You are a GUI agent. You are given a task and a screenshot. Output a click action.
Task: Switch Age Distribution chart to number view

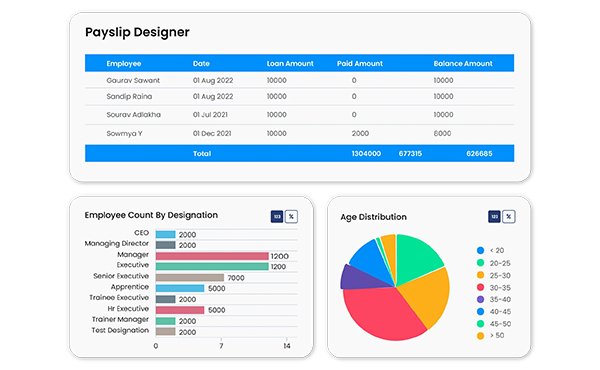click(494, 217)
